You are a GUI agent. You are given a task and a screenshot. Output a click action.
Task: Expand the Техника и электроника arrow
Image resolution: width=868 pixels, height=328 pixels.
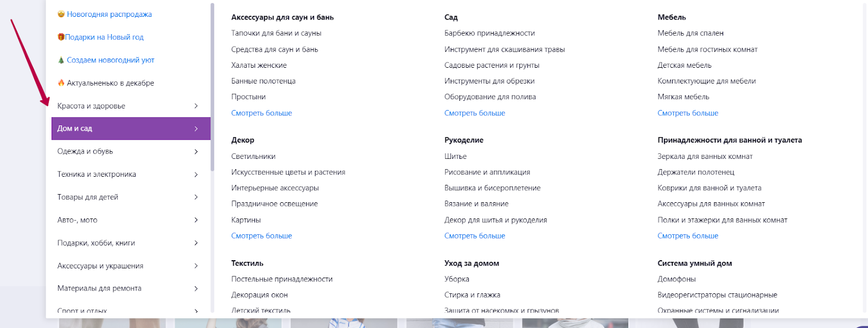click(x=196, y=174)
